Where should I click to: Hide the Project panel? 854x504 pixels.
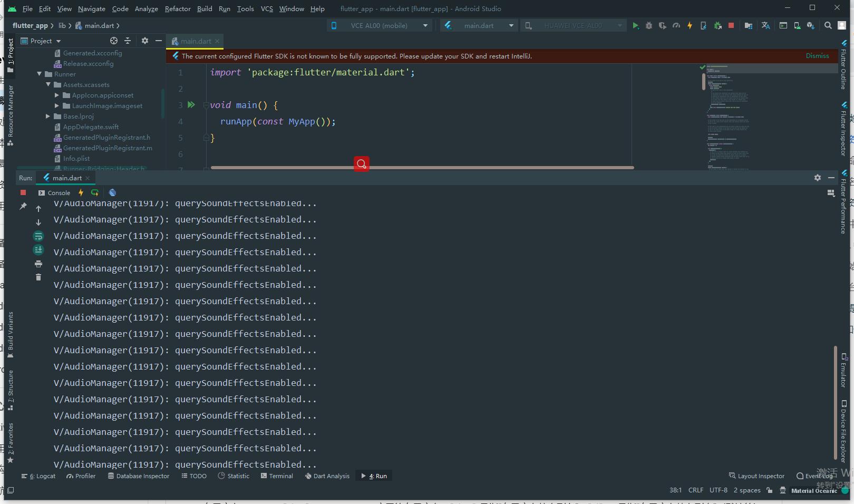(159, 41)
